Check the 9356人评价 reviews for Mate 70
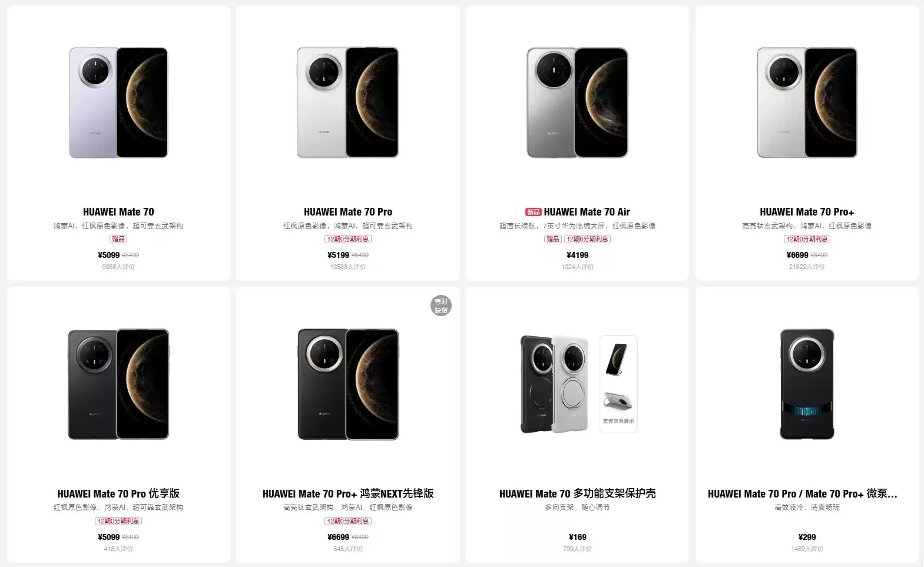The height and width of the screenshot is (567, 924). (117, 266)
